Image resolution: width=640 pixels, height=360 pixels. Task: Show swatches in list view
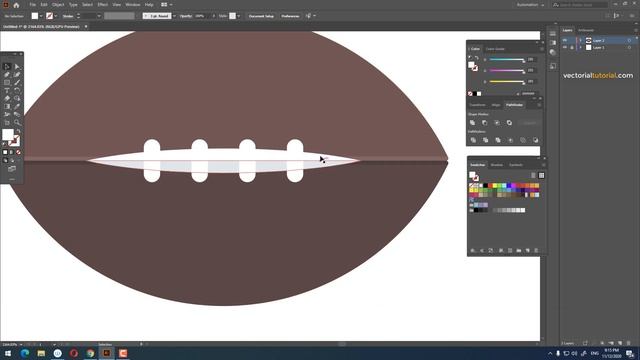coord(533,176)
